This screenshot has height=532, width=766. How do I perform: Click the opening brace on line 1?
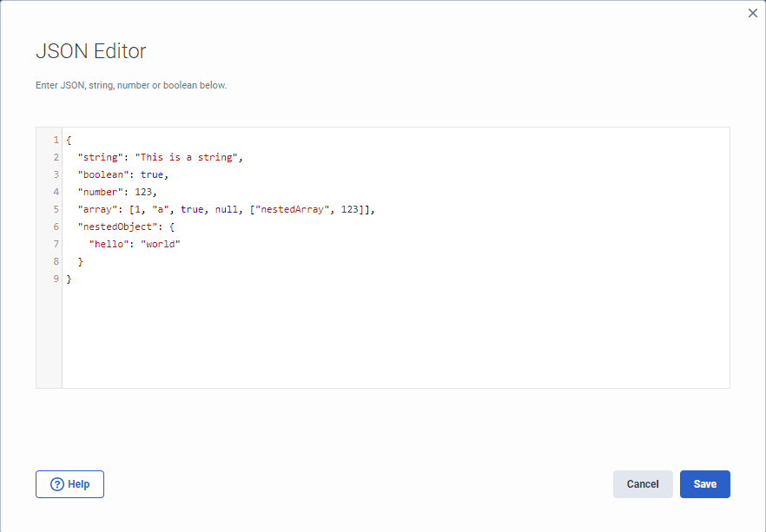click(x=68, y=139)
